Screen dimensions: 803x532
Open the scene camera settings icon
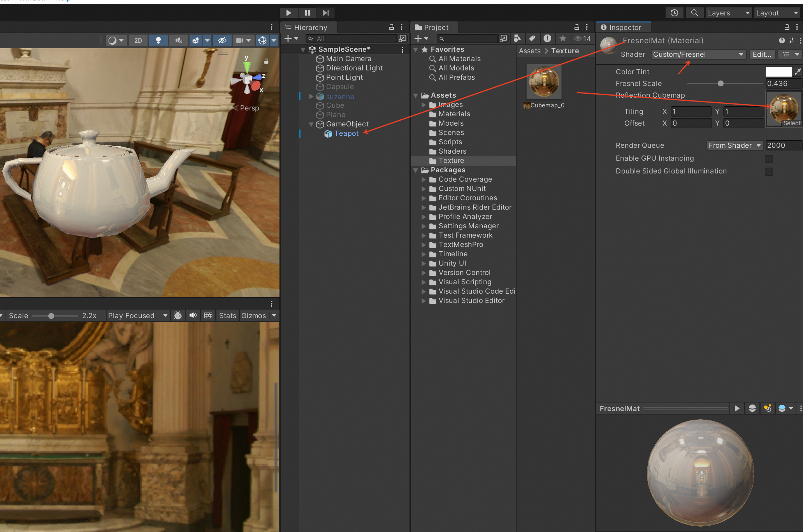click(240, 40)
